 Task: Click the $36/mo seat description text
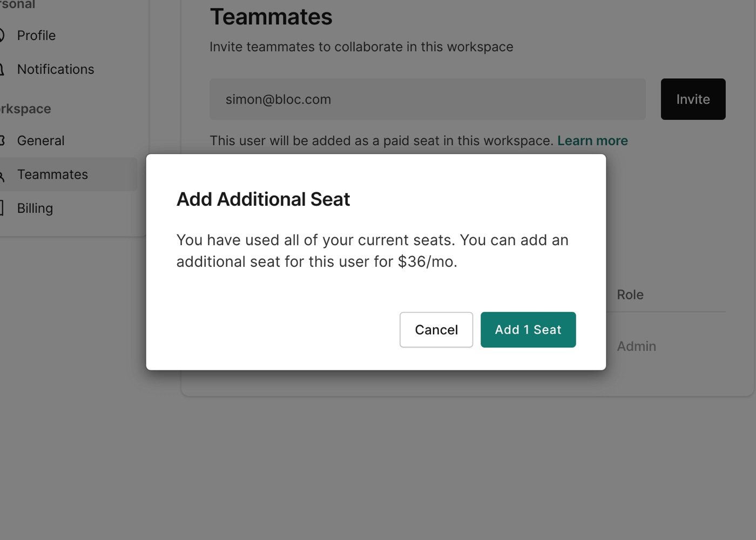[x=372, y=251]
